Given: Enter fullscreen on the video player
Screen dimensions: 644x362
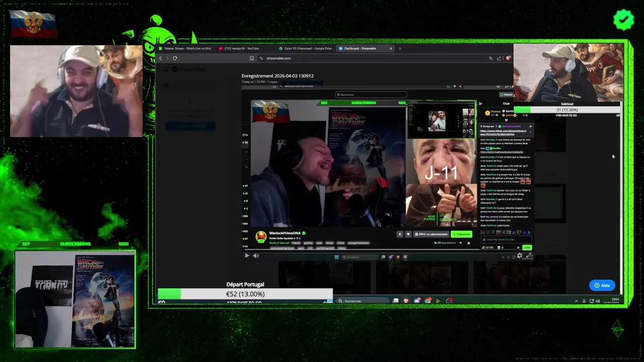Looking at the screenshot, I should tap(529, 255).
